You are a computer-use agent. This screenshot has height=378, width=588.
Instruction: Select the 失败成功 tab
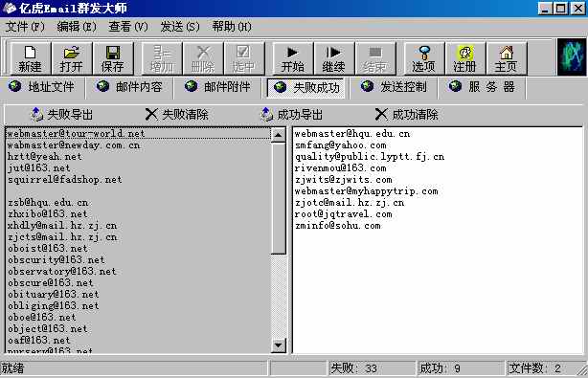point(306,88)
